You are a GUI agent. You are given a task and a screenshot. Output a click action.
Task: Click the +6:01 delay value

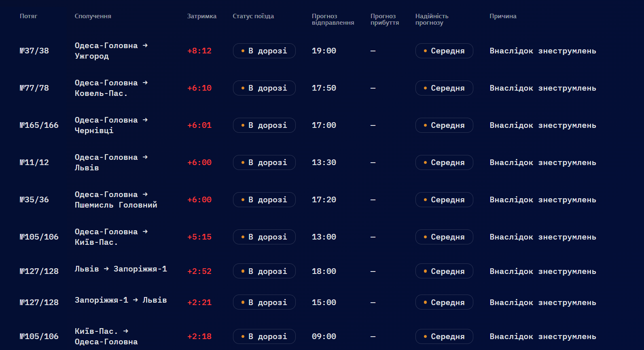(x=199, y=125)
